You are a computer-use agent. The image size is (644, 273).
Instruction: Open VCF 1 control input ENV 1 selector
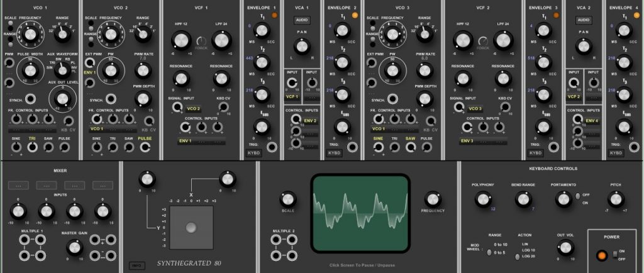(185, 142)
